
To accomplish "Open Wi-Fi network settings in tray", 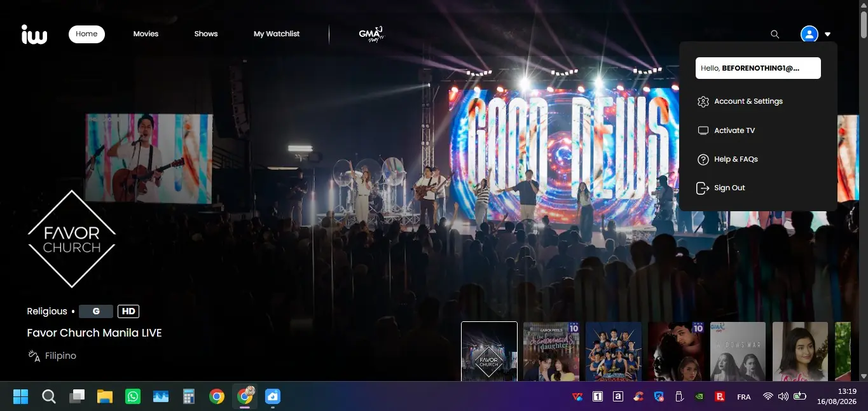I will click(x=768, y=396).
